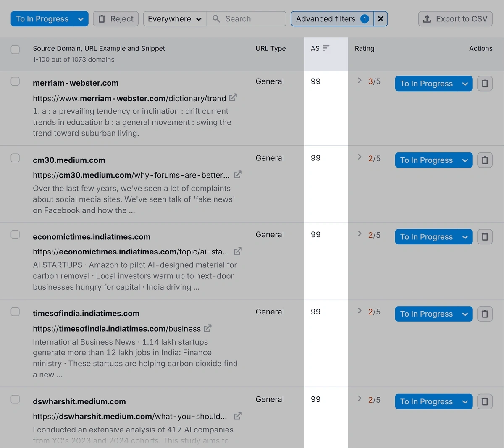The height and width of the screenshot is (448, 504).
Task: Open the dswharshit.medium.com what-you-should URL link
Action: [x=130, y=417]
